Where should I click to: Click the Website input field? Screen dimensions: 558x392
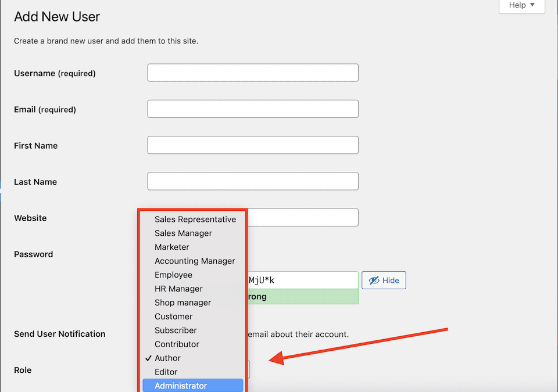[303, 217]
